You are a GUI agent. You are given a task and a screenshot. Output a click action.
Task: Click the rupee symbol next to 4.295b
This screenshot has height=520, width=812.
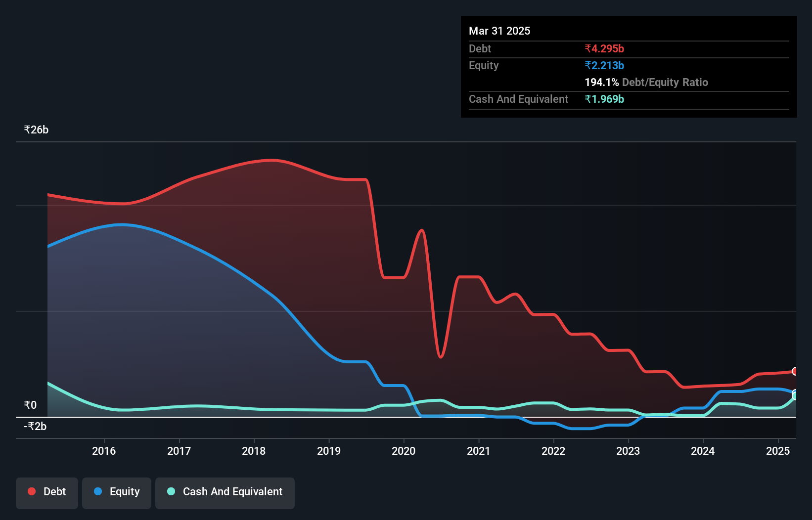pos(587,49)
